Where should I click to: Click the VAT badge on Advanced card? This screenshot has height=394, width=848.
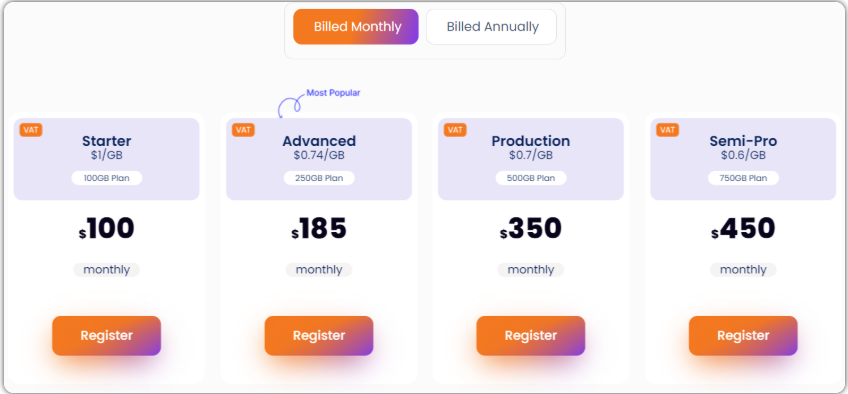tap(243, 130)
